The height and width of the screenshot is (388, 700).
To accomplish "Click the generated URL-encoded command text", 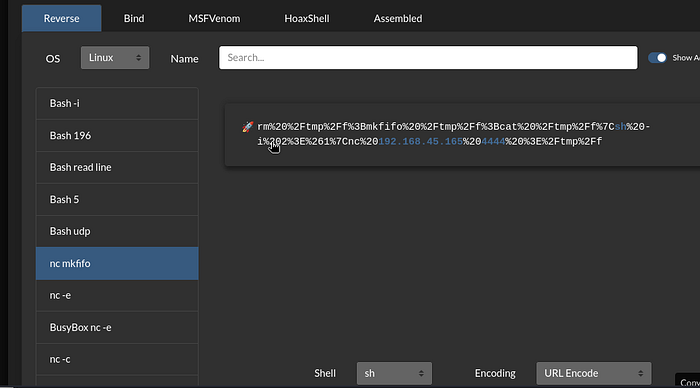I will point(454,134).
